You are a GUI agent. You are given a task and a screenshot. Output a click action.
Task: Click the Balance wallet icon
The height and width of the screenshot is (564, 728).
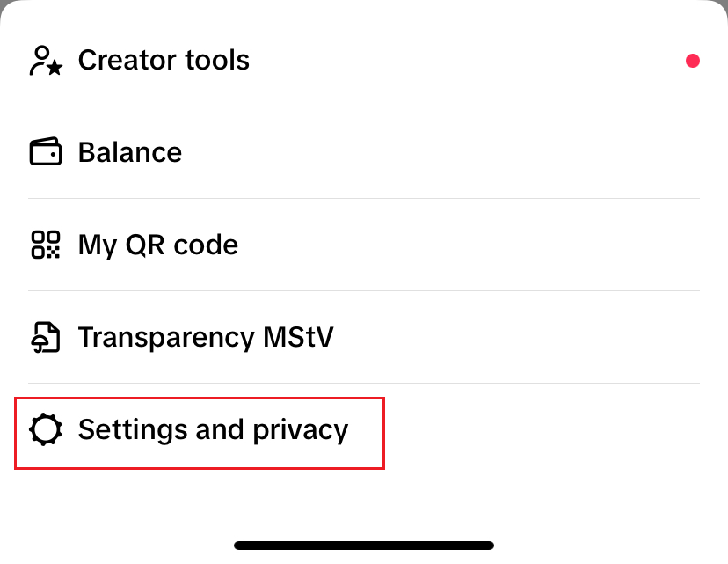click(46, 151)
